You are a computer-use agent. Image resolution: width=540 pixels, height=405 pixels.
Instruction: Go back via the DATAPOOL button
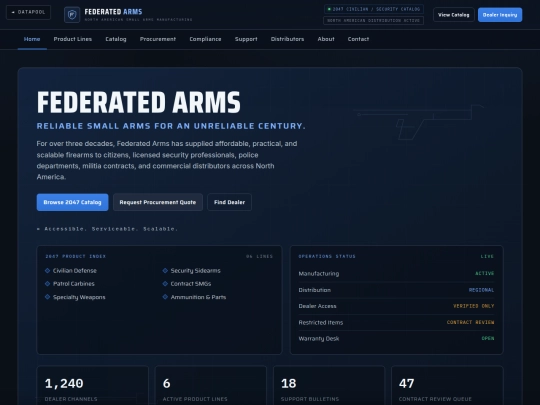click(29, 12)
